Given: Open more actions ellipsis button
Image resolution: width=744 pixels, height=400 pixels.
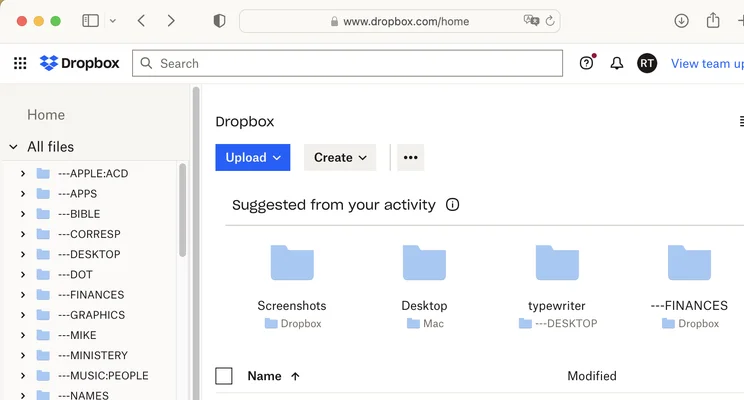Looking at the screenshot, I should (x=410, y=158).
